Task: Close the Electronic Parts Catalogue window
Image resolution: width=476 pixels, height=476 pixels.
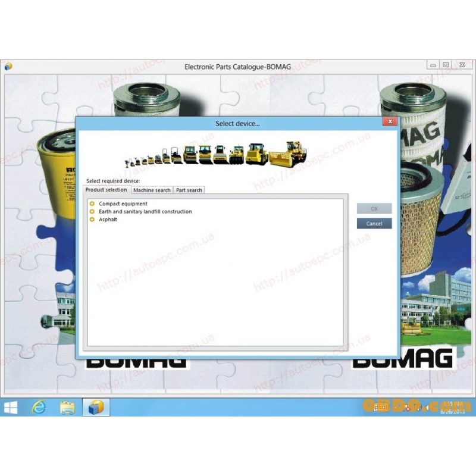Action: pos(462,65)
